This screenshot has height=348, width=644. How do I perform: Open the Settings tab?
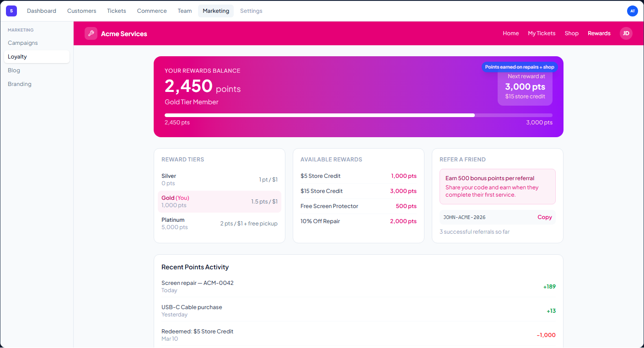[x=251, y=11]
